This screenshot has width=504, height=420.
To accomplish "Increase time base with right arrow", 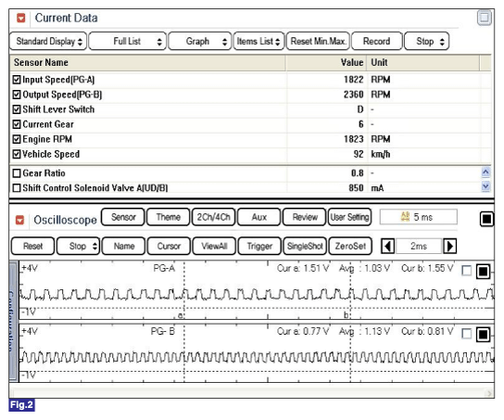I will click(x=449, y=247).
